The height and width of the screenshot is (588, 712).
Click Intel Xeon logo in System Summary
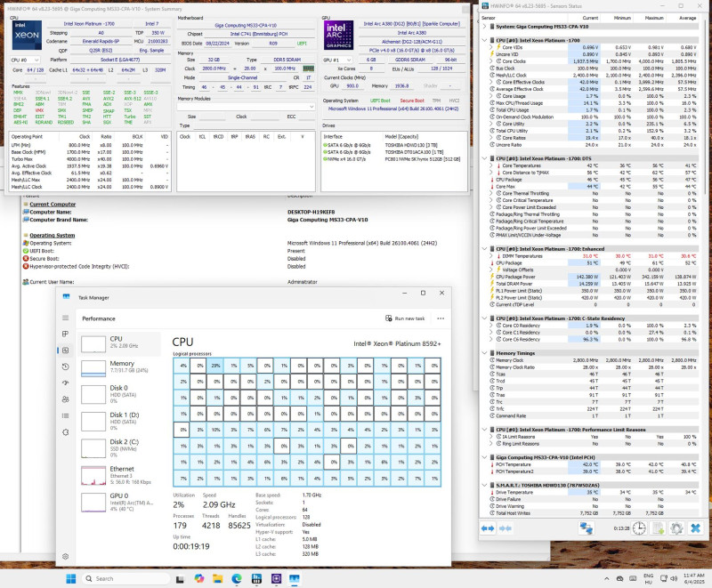(x=27, y=35)
